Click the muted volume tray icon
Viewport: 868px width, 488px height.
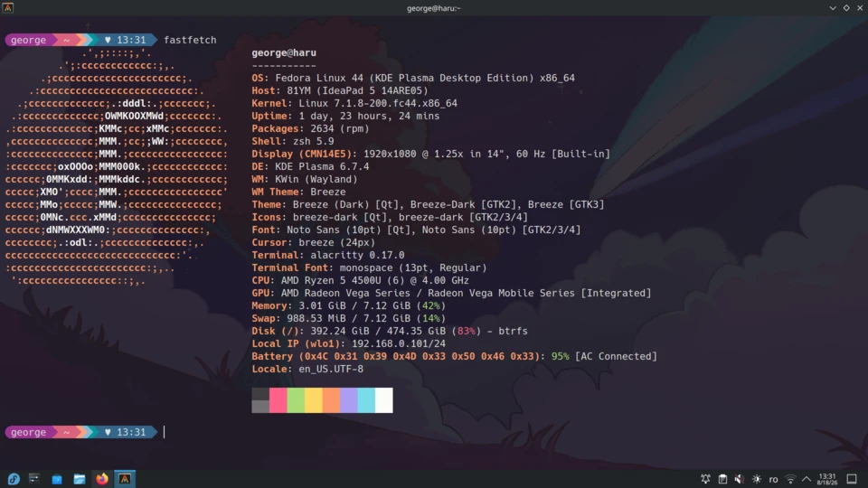pos(740,479)
